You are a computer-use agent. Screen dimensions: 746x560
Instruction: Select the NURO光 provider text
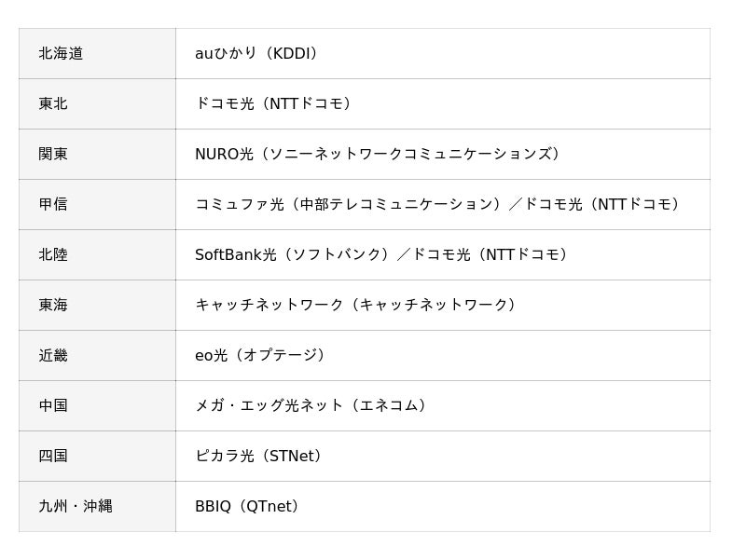[x=224, y=155]
